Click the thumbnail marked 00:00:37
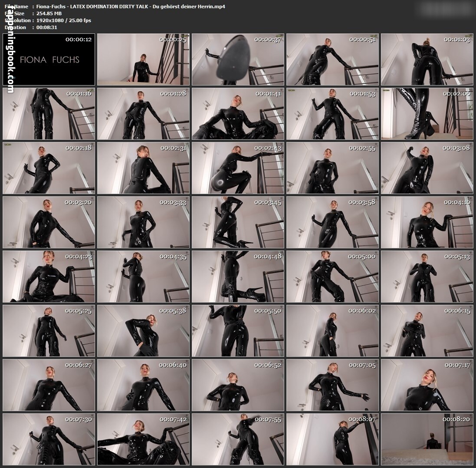The width and height of the screenshot is (476, 468). 238,59
